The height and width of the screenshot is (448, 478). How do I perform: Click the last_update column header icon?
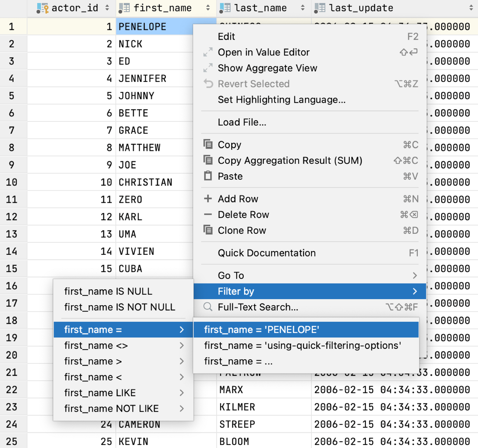320,8
